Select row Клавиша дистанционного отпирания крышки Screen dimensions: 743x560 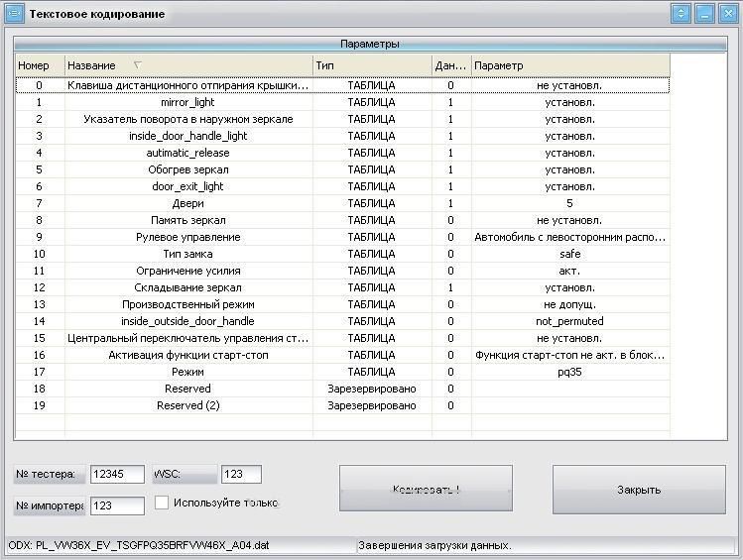click(342, 85)
